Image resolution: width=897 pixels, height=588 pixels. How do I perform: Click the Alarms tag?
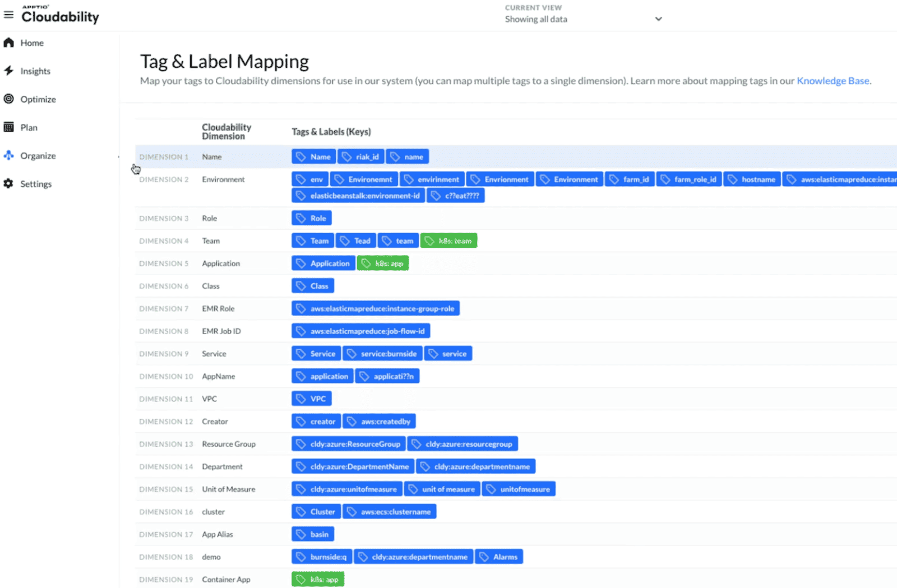(499, 557)
